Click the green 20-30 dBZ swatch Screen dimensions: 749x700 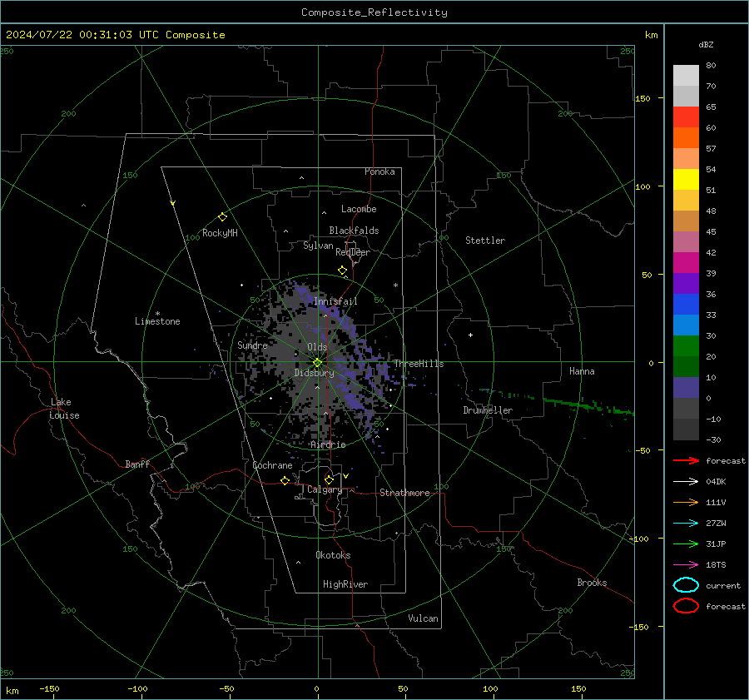686,346
